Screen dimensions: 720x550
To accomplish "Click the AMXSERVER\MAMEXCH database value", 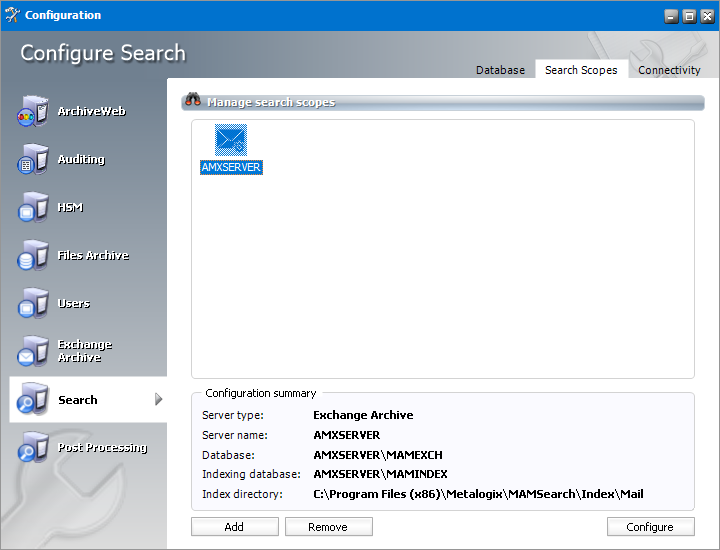I will click(x=378, y=455).
